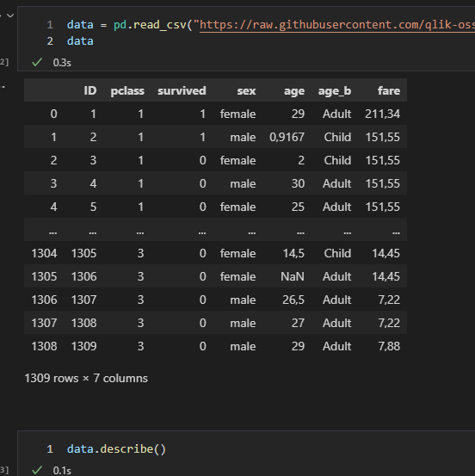Viewport: 475px width, 476px height.
Task: Select the 'age_b' column header
Action: coord(335,91)
